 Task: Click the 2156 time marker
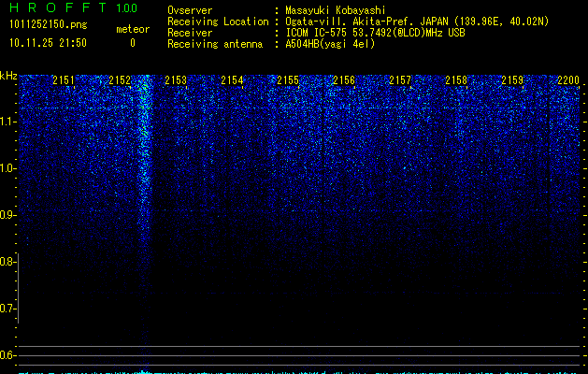(344, 80)
